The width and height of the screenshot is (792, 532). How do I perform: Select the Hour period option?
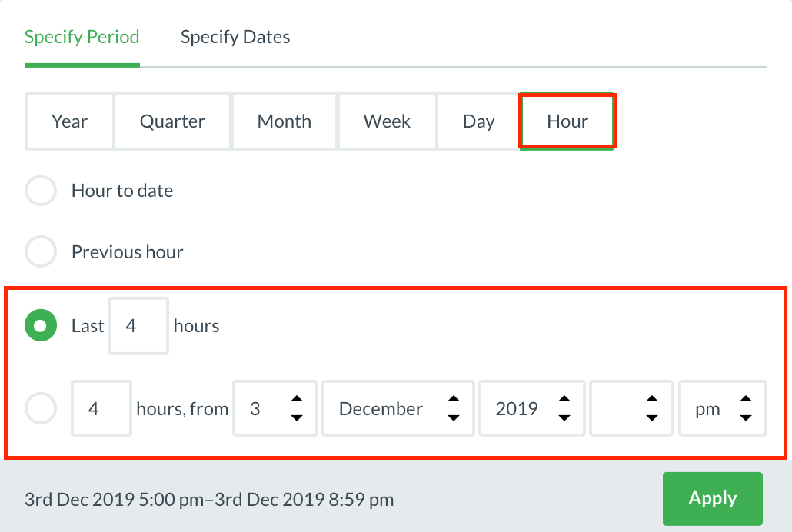point(567,121)
